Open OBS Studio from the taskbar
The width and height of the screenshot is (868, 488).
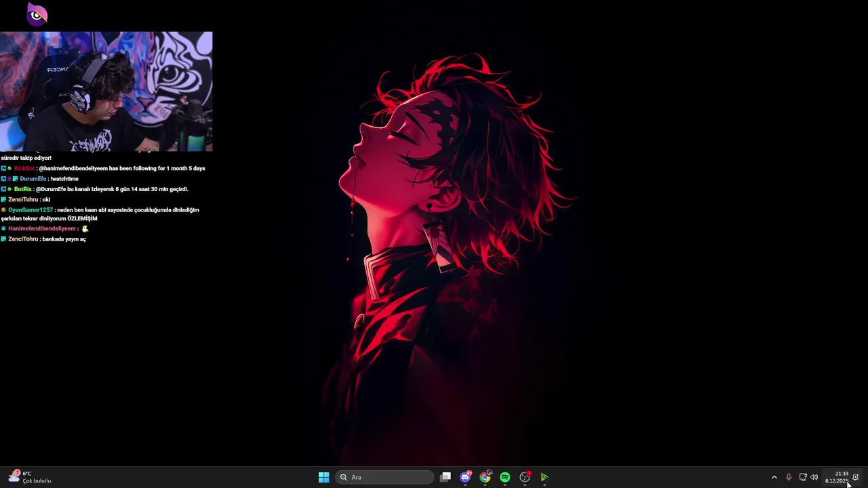pos(525,477)
